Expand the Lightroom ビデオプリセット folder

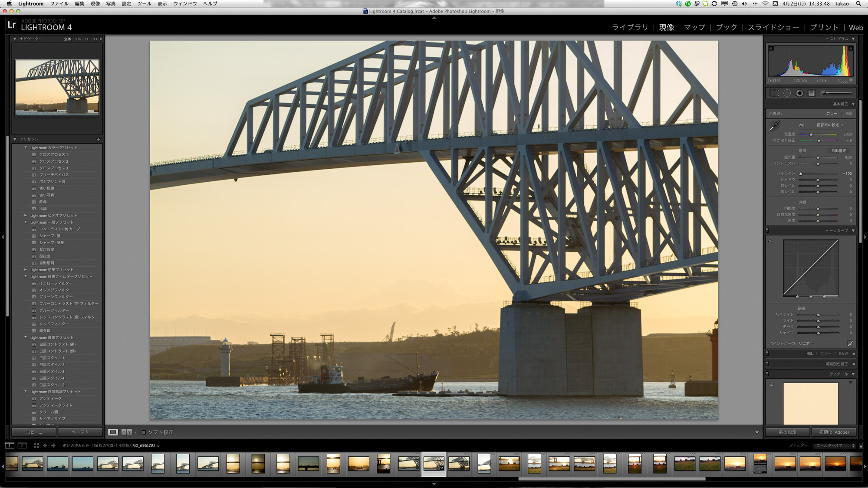click(26, 215)
